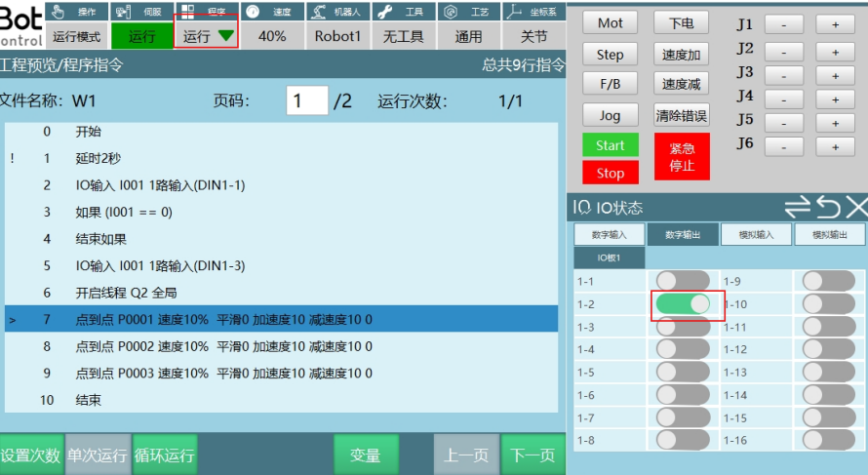Switch to the 模拟输入 tab

click(756, 235)
